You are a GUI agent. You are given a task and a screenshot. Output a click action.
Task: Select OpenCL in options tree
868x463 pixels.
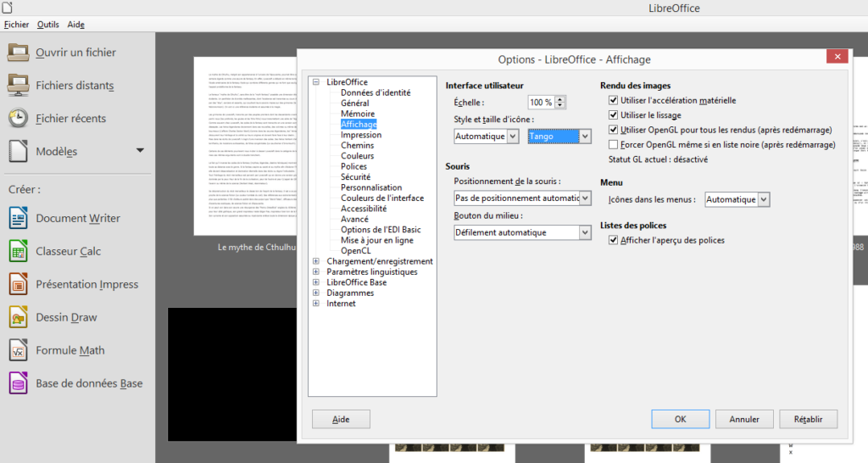coord(355,250)
